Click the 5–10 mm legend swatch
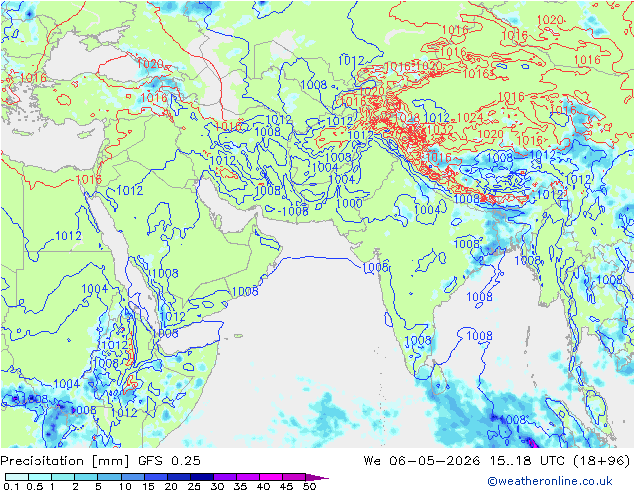Screen dimensions: 634x490 point(109,477)
